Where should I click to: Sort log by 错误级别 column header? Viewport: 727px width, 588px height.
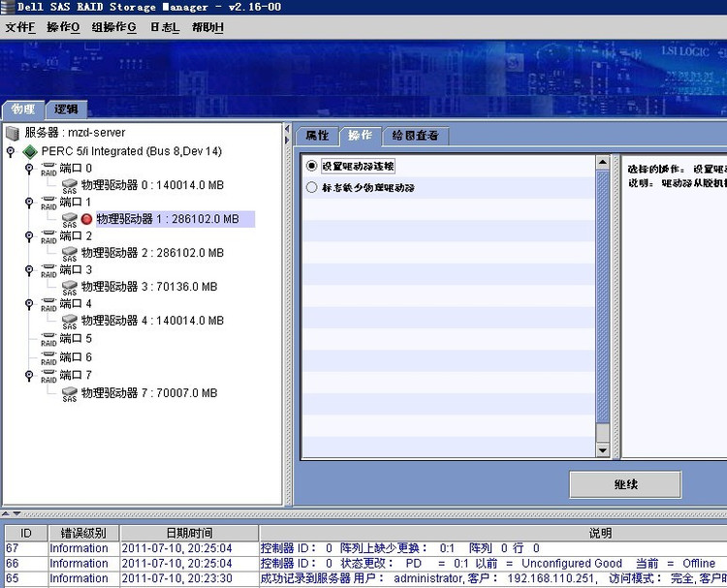pyautogui.click(x=83, y=534)
